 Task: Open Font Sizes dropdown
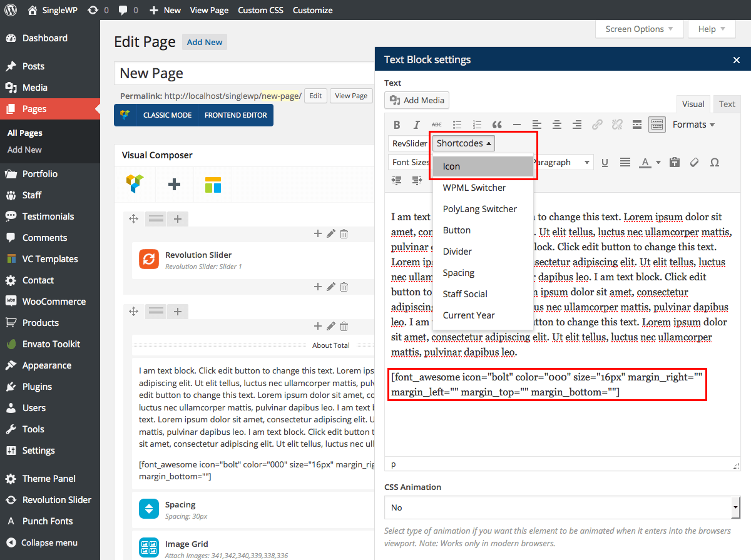click(x=411, y=162)
